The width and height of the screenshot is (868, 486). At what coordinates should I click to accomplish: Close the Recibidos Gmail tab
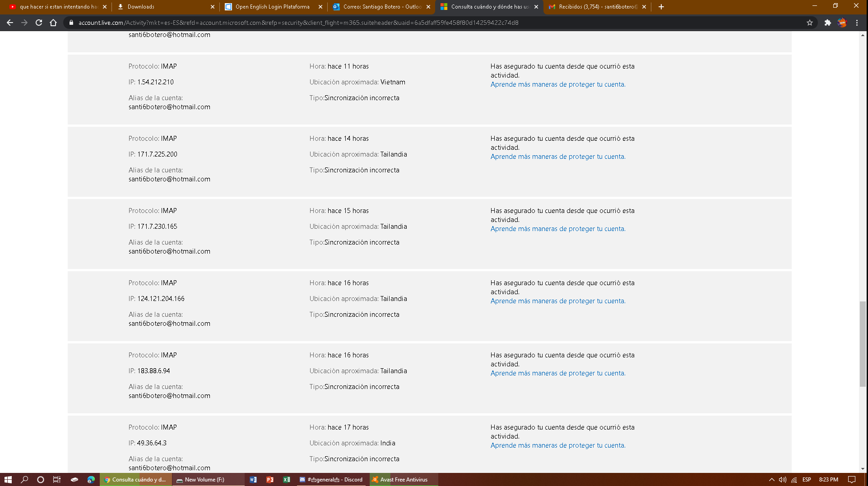tap(644, 7)
